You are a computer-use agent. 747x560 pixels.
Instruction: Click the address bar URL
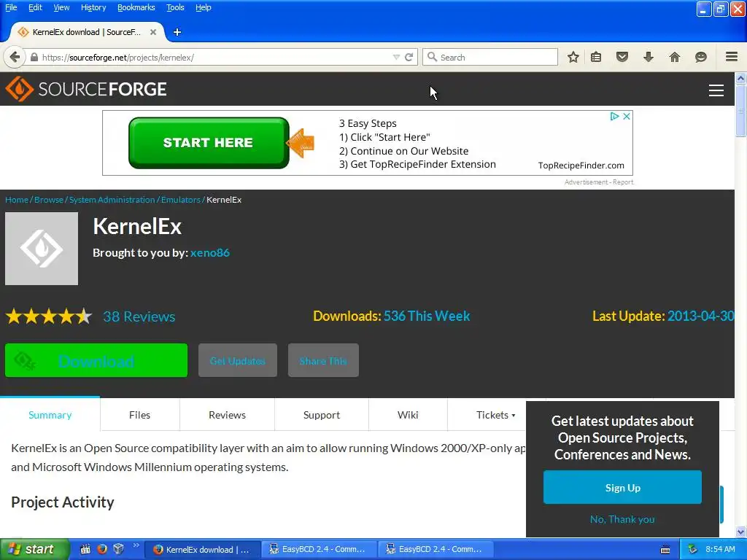pos(117,58)
